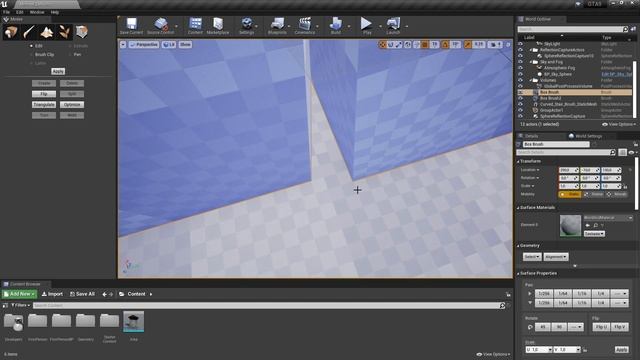This screenshot has height=360, width=640.
Task: Open the Cinematics toolbar icon
Action: [x=304, y=26]
